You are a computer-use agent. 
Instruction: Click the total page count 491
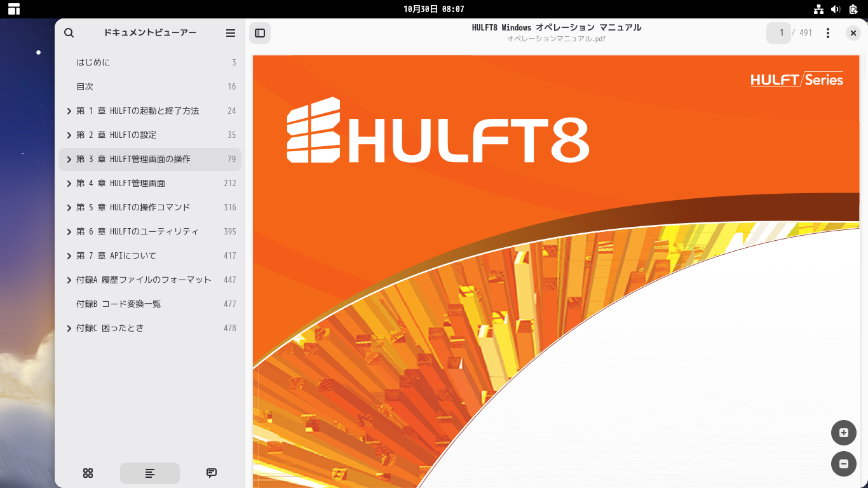pos(806,33)
